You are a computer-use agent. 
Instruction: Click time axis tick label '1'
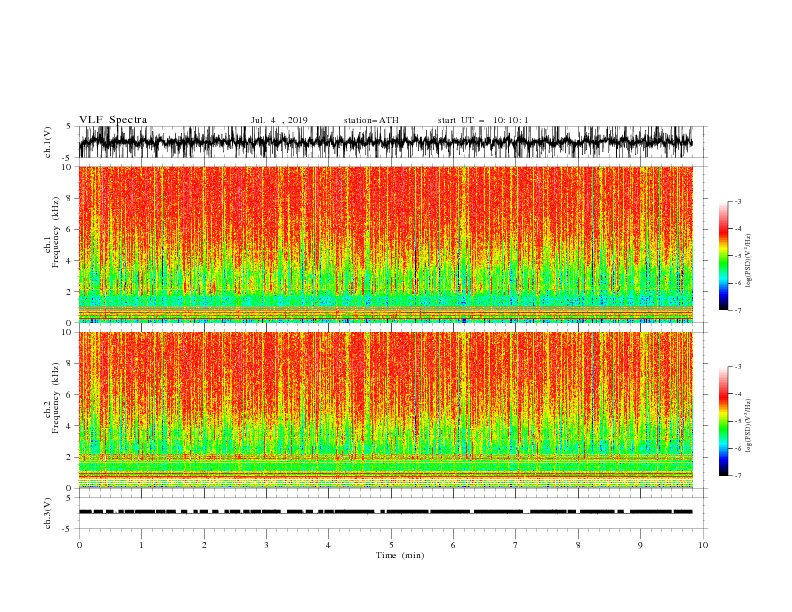point(141,545)
